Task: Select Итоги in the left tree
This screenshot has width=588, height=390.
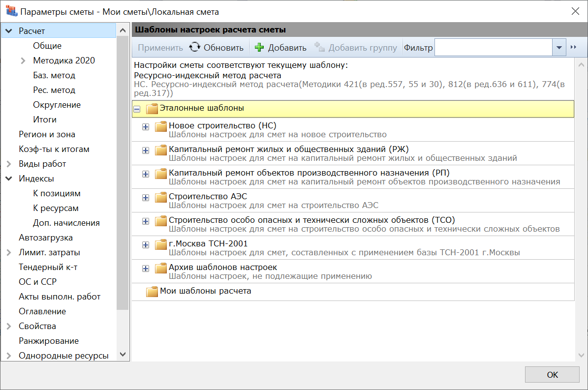Action: coord(45,120)
